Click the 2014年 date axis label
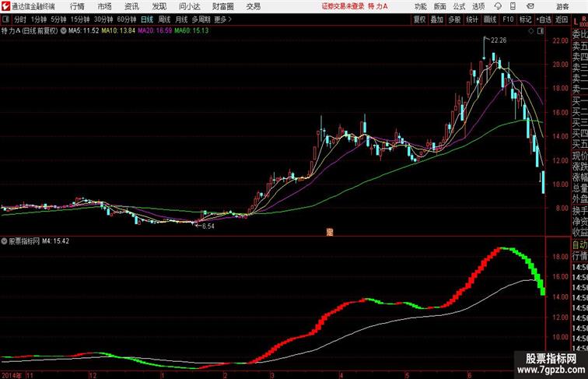This screenshot has height=379, width=588. pyautogui.click(x=12, y=375)
